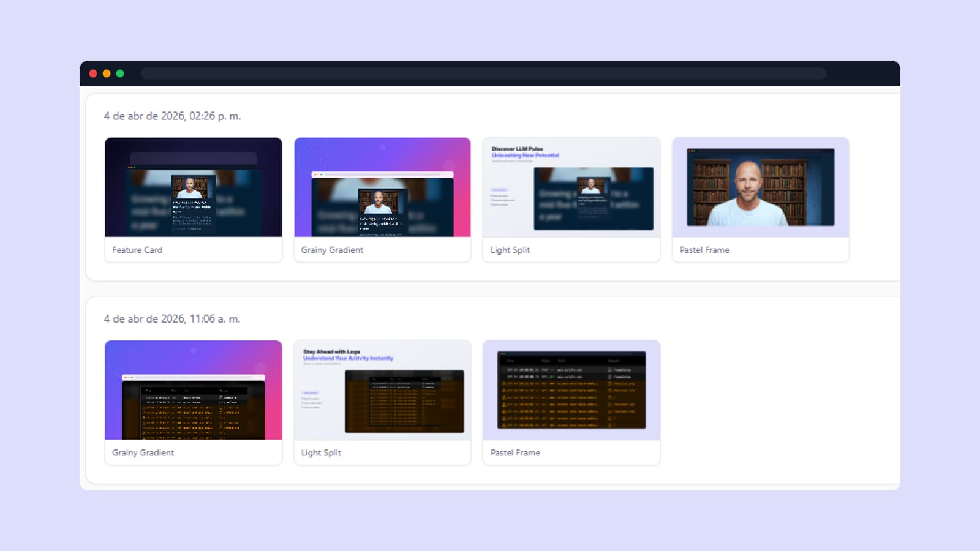Click Pastel Frame label in 11:06 a. m. group
This screenshot has width=980, height=551.
click(515, 452)
